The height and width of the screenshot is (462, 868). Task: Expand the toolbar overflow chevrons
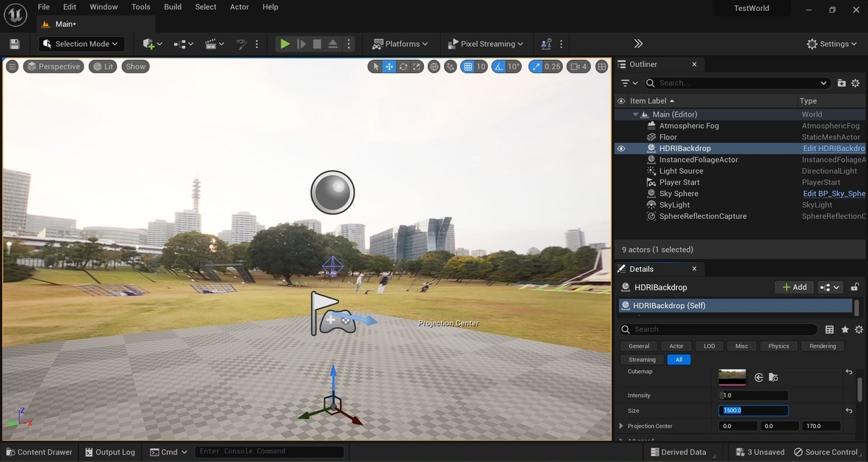pyautogui.click(x=638, y=44)
